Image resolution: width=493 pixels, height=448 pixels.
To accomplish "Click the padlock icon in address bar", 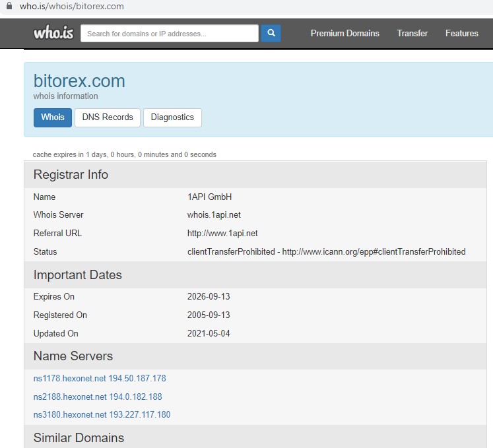I will (x=9, y=6).
